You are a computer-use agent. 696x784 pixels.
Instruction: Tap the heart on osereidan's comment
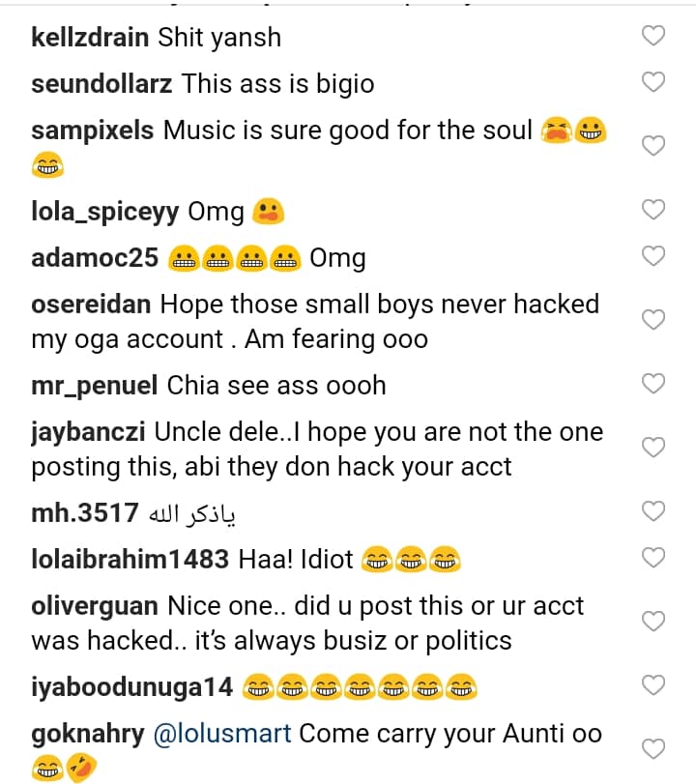(654, 320)
